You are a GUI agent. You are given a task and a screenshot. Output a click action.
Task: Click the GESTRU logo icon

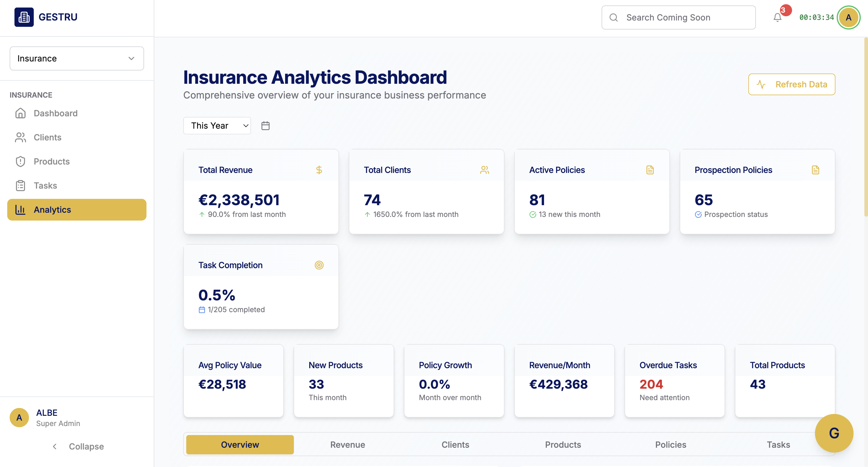pyautogui.click(x=24, y=17)
